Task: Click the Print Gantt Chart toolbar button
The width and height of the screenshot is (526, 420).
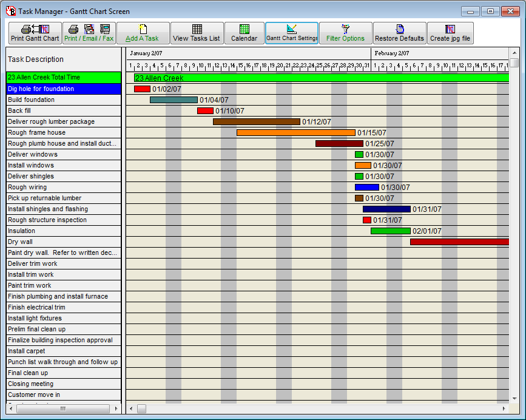Action: [35, 33]
